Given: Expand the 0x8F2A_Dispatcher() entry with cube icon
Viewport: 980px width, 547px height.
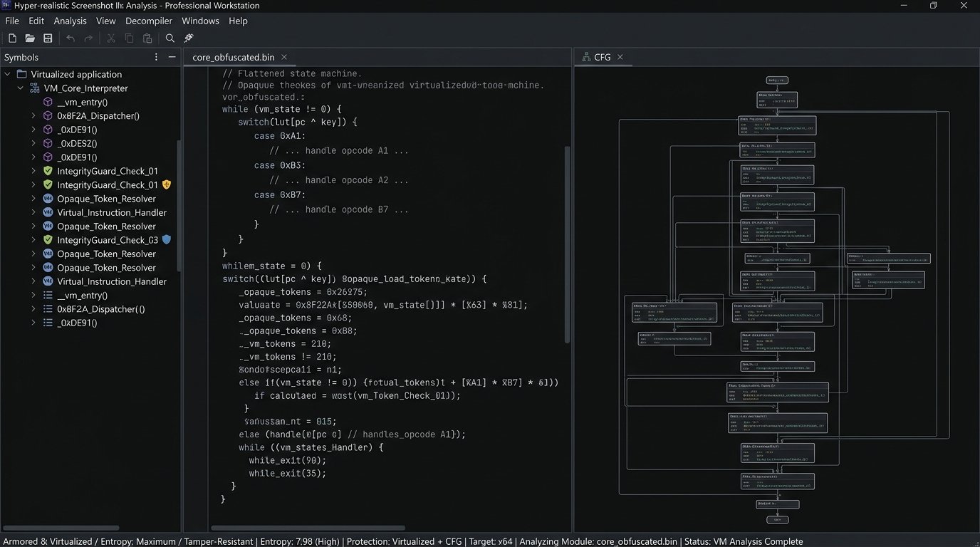Looking at the screenshot, I should (x=33, y=115).
